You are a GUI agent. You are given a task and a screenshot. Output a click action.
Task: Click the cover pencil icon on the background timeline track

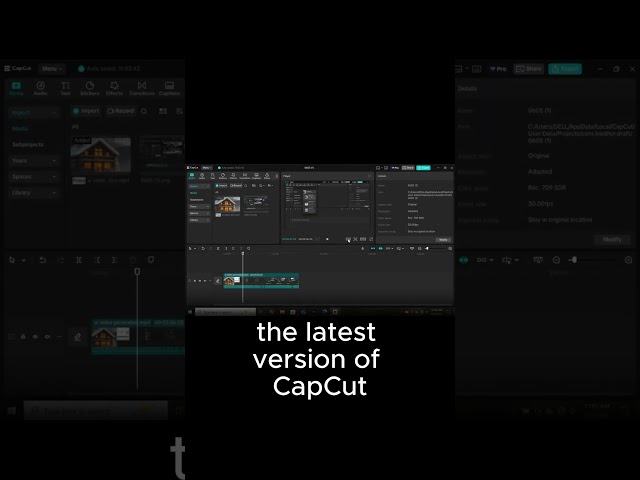78,337
